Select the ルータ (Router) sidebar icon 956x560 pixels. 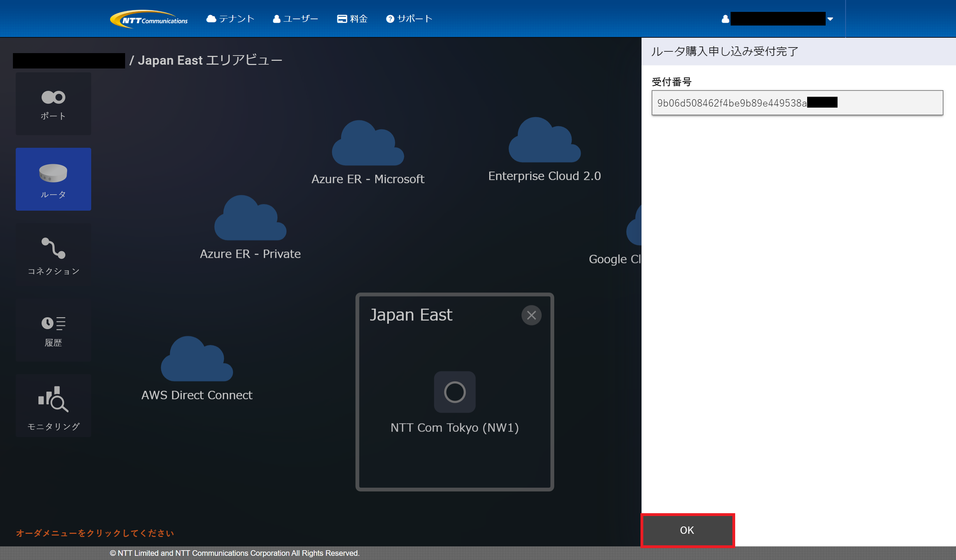(53, 179)
